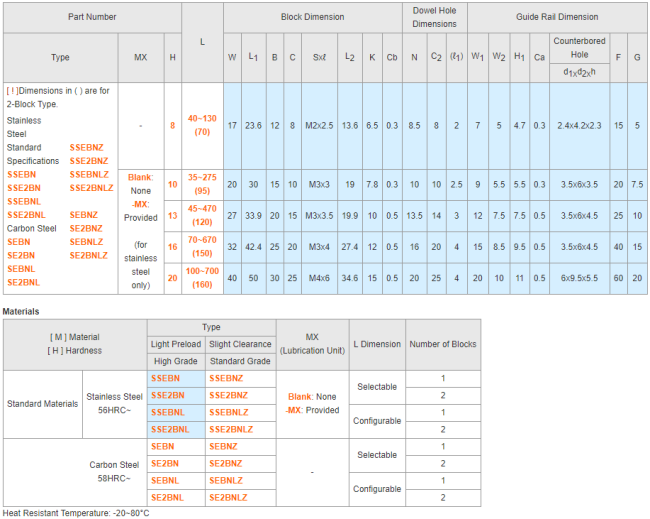Image resolution: width=650 pixels, height=519 pixels.
Task: Click the 6x9.5x5.5 counterbored hole value
Action: tap(580, 277)
